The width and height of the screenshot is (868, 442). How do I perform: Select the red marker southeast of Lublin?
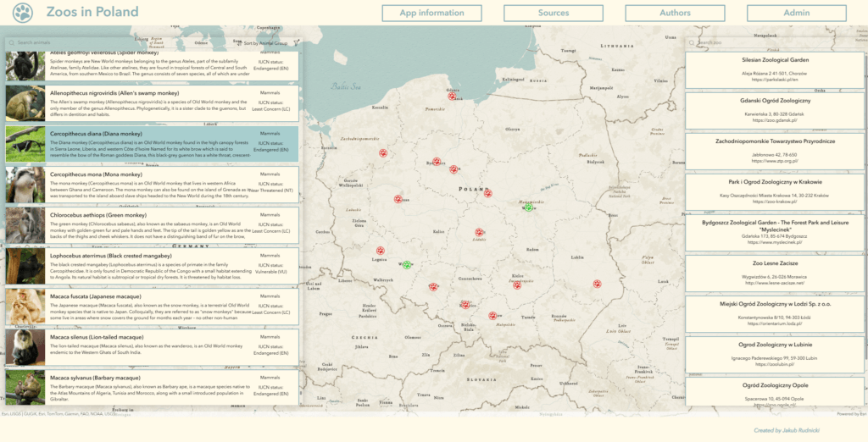[598, 284]
